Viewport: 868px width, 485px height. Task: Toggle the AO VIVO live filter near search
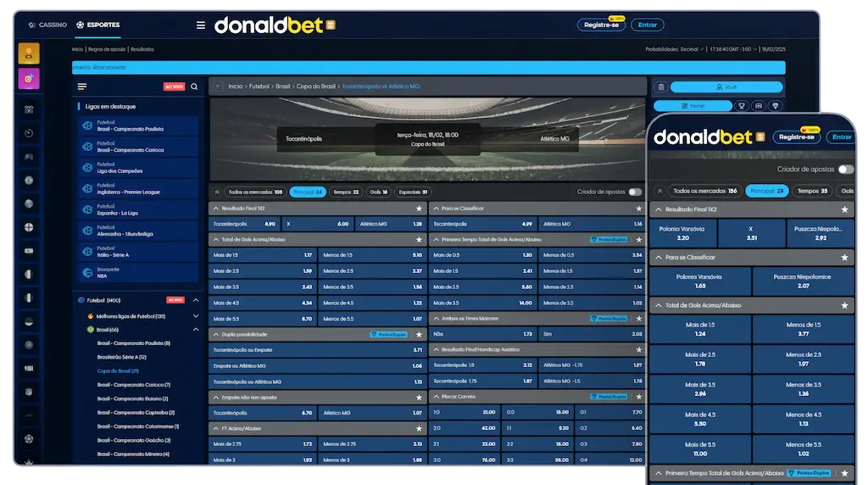(174, 86)
